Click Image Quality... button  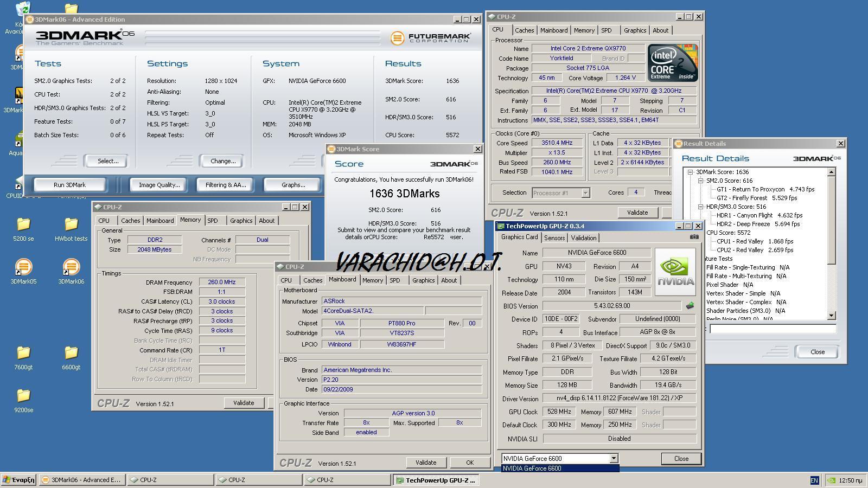pos(159,185)
